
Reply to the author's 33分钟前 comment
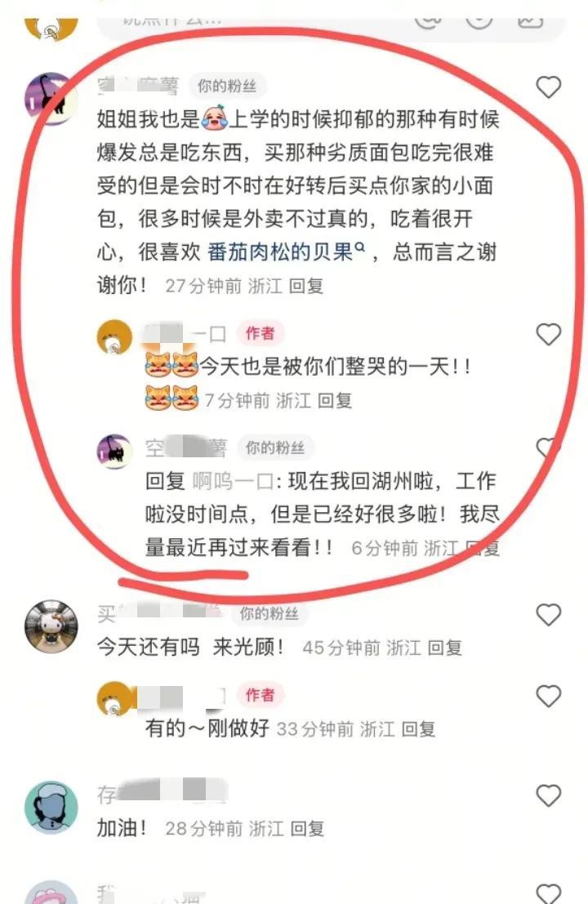(x=418, y=729)
